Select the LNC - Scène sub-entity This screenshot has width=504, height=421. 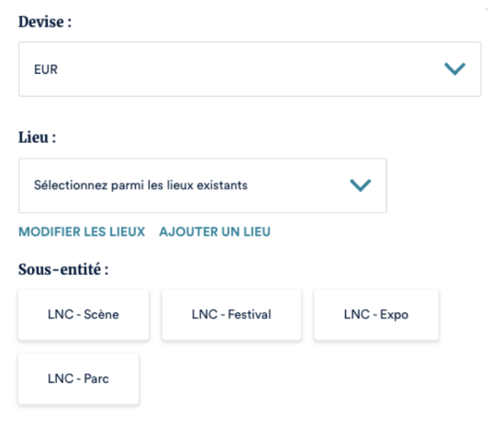point(83,314)
